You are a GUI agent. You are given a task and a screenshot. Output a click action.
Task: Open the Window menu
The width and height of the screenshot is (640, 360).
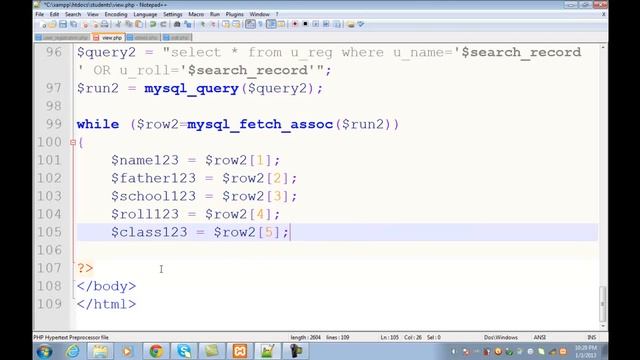(x=259, y=14)
